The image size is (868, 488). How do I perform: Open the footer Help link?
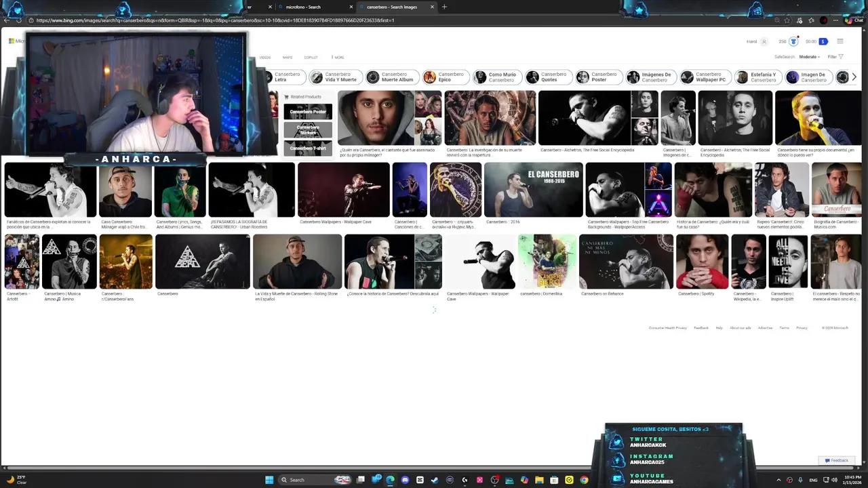[x=719, y=328]
